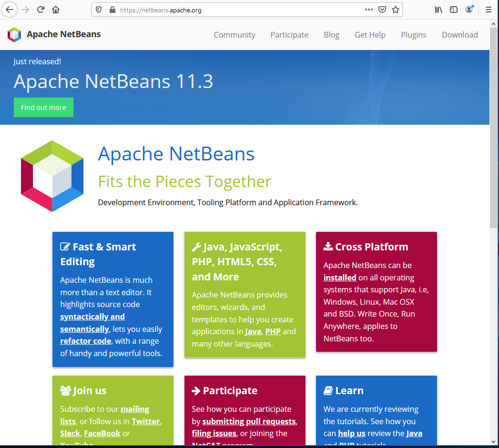The image size is (499, 448).
Task: Click the green Find out more button
Action: (x=43, y=108)
